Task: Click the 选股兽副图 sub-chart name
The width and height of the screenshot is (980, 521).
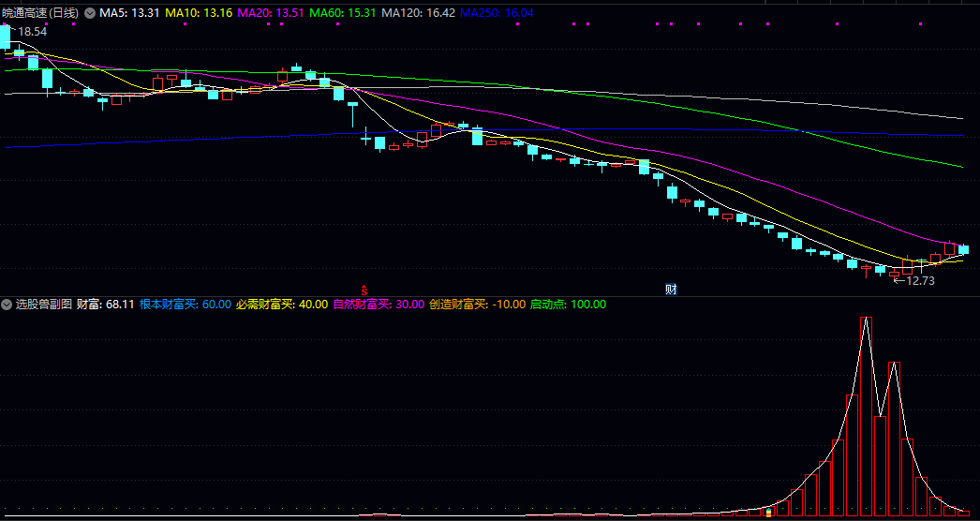Action: (x=43, y=305)
